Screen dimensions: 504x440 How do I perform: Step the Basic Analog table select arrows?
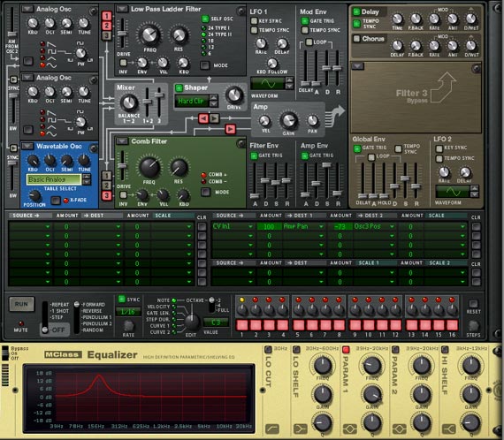[87, 179]
